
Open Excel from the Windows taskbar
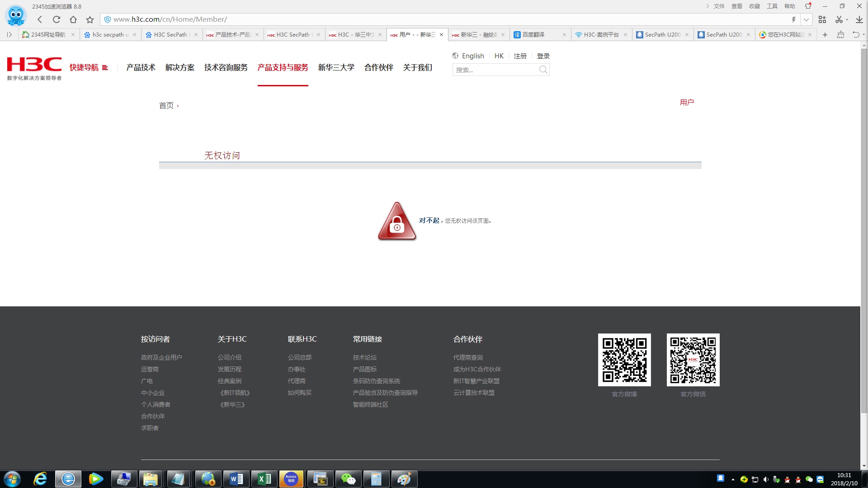[x=264, y=479]
